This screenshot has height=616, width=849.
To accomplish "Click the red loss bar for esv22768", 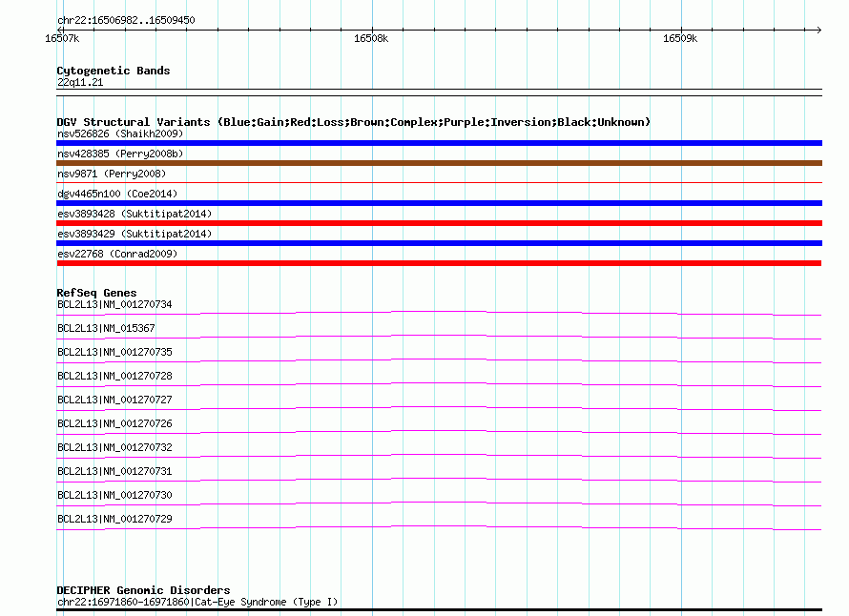I will (439, 263).
